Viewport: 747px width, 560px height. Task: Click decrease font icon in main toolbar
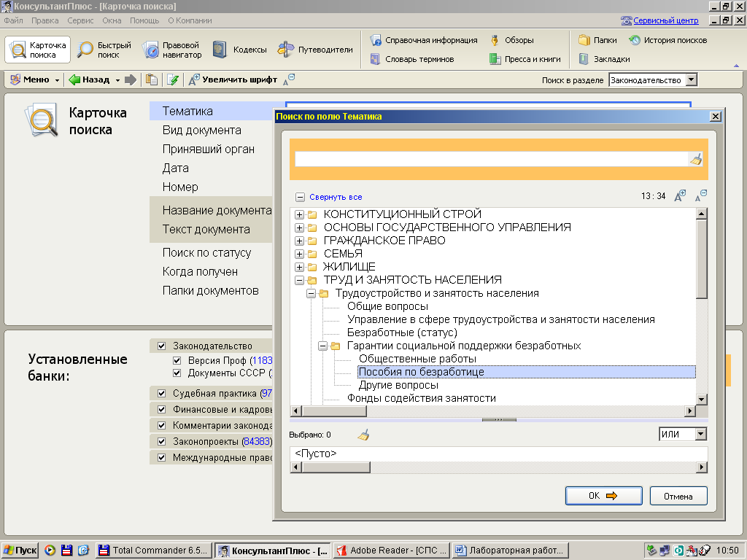289,79
